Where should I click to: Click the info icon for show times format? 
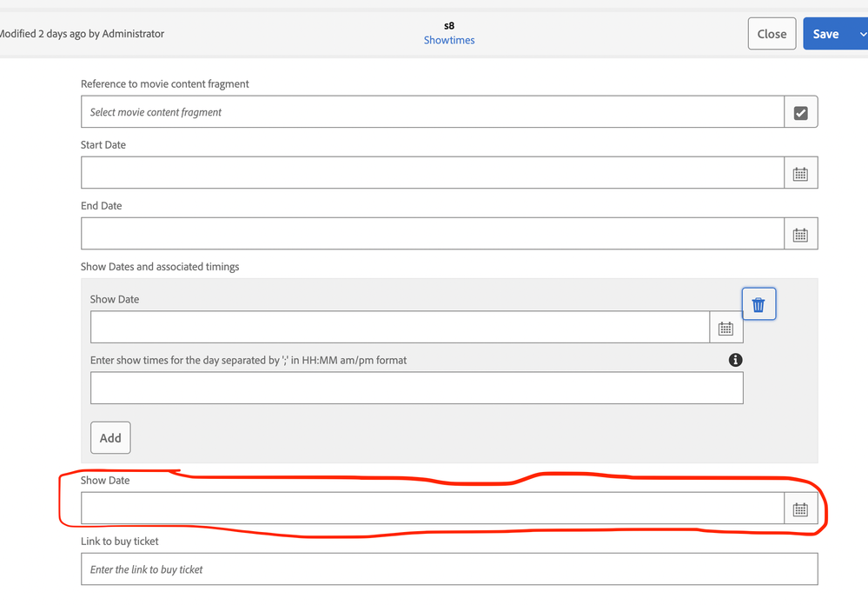coord(735,360)
